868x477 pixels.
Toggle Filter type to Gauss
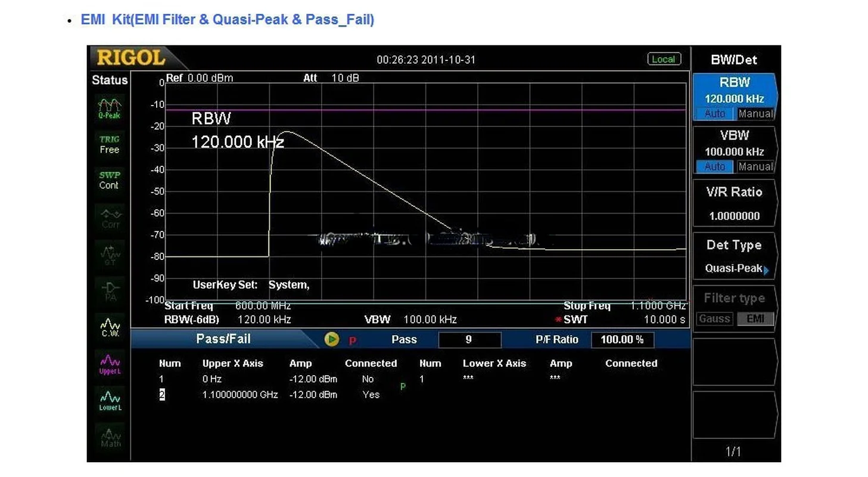pos(714,318)
